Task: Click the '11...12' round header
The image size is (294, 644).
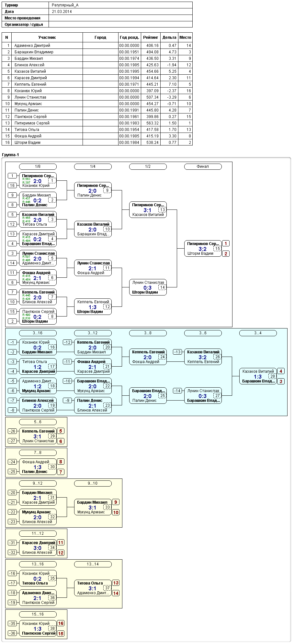Action: [x=38, y=533]
